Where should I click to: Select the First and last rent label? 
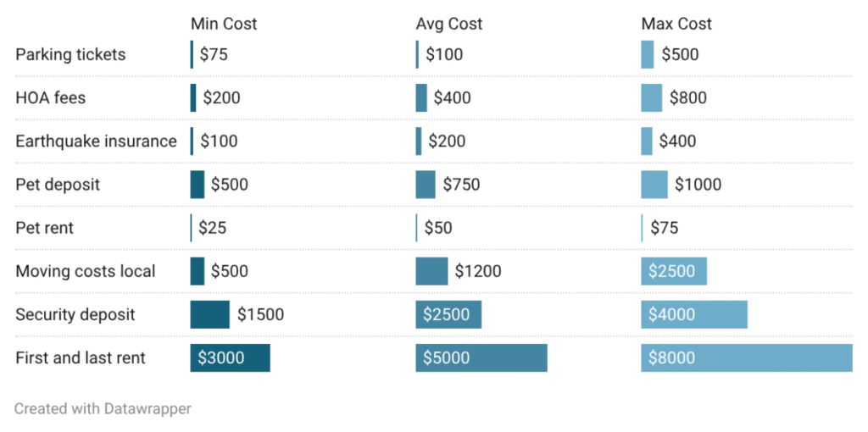click(x=81, y=357)
